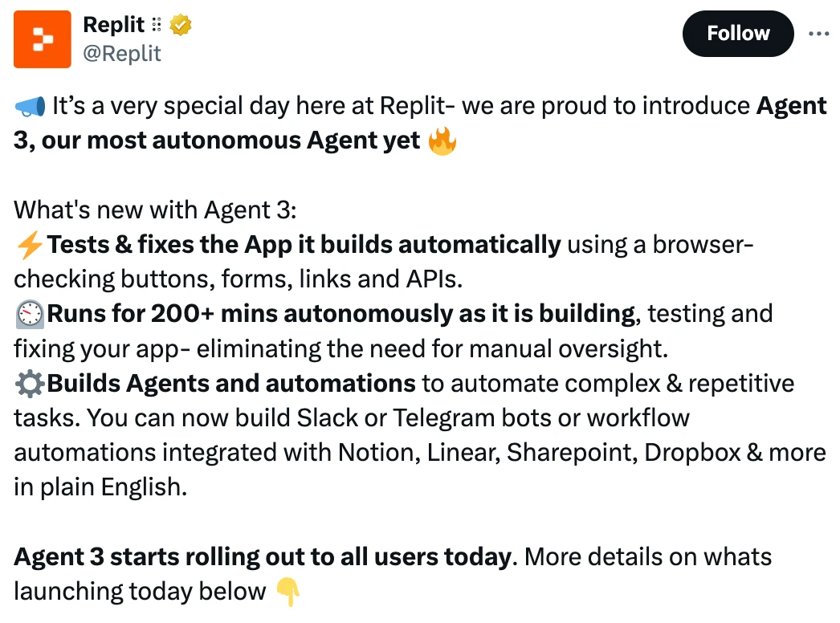Click 'Agent 3 starts rolling out to all users today'
Screen dimensions: 840x623
point(263,557)
